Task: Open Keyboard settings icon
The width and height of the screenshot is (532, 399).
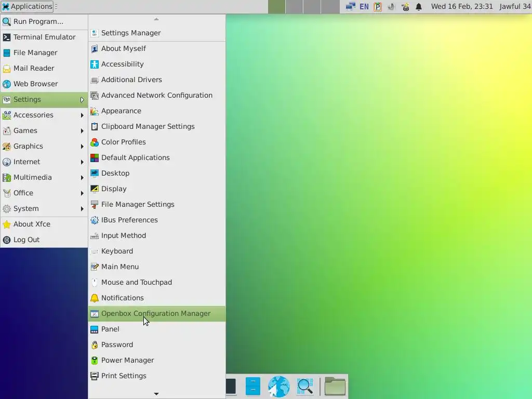Action: pos(95,251)
